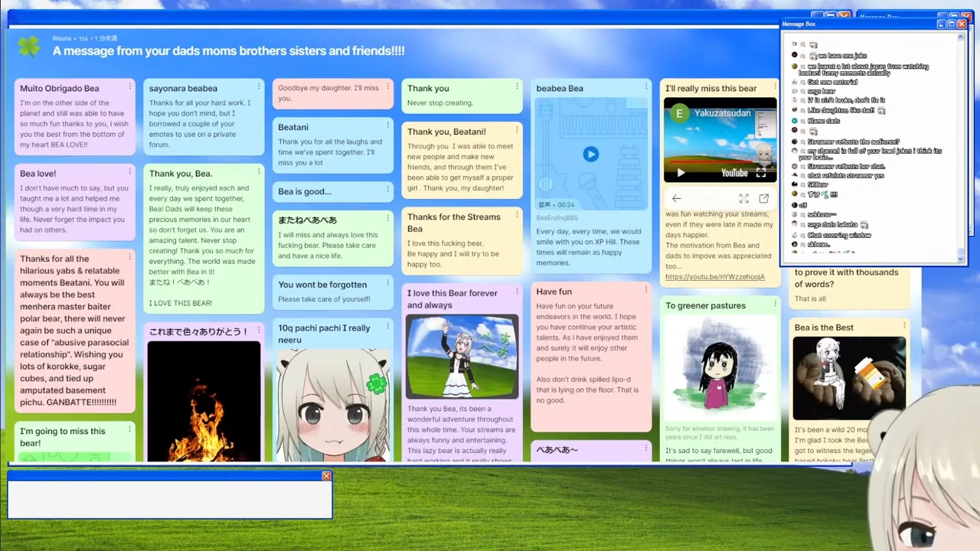Open options menu on Goodbye my daughter card
The width and height of the screenshot is (980, 551).
coord(388,86)
